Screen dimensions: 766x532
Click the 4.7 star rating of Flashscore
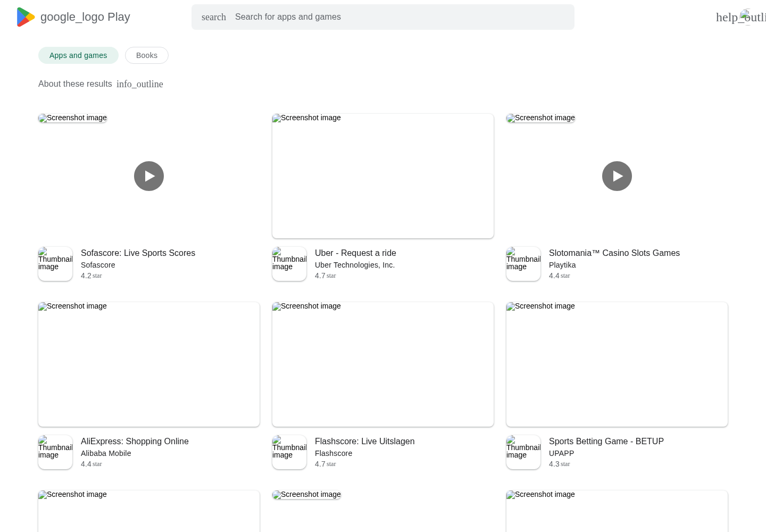tap(325, 464)
